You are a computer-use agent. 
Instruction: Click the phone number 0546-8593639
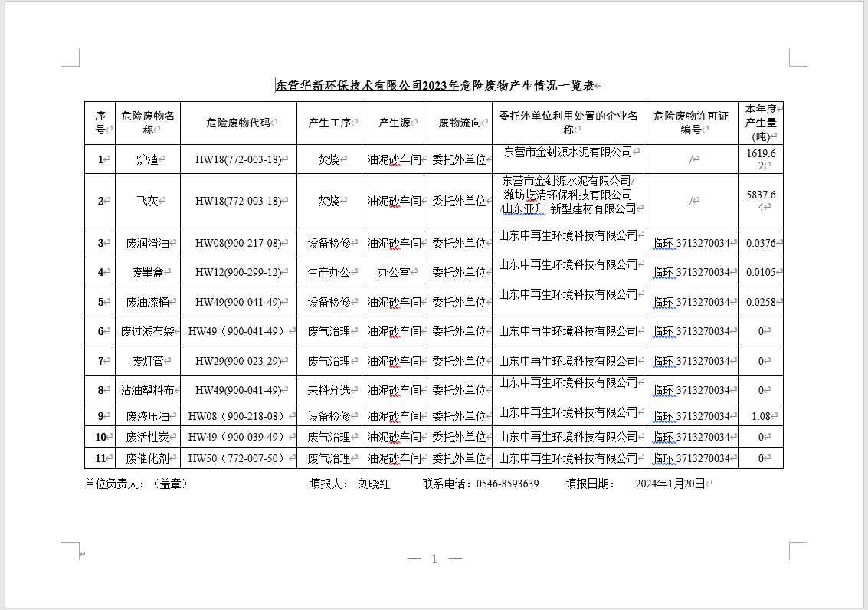coord(507,484)
